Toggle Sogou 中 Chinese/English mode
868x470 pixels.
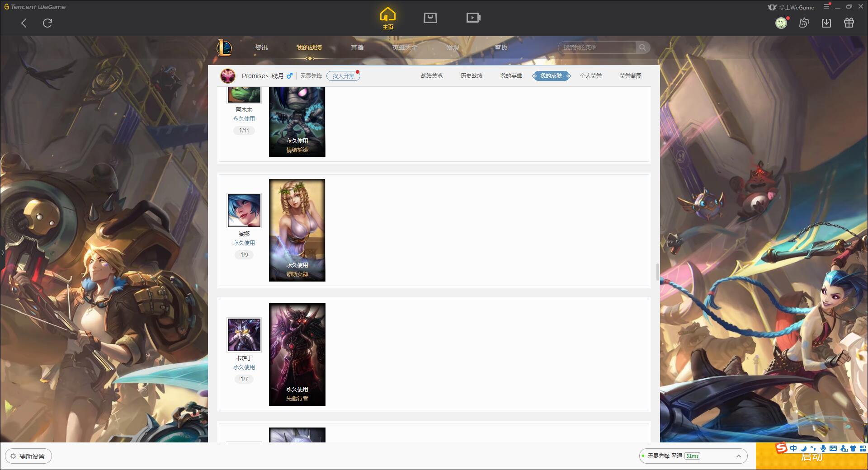(x=793, y=448)
